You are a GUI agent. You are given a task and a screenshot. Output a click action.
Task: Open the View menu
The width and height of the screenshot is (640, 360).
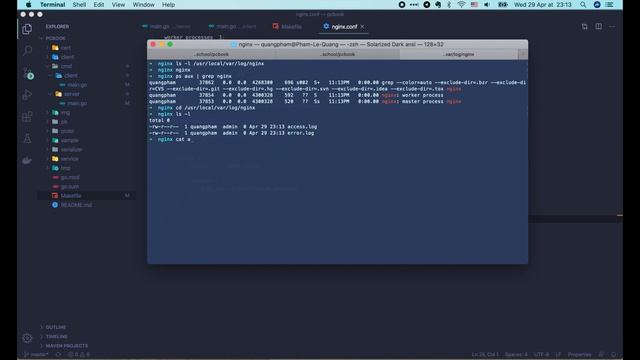coord(118,4)
